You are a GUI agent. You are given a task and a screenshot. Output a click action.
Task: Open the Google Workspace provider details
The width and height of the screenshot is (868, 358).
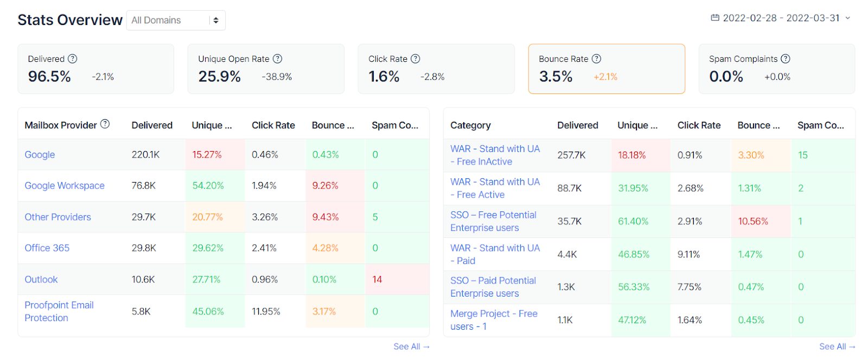pos(64,185)
